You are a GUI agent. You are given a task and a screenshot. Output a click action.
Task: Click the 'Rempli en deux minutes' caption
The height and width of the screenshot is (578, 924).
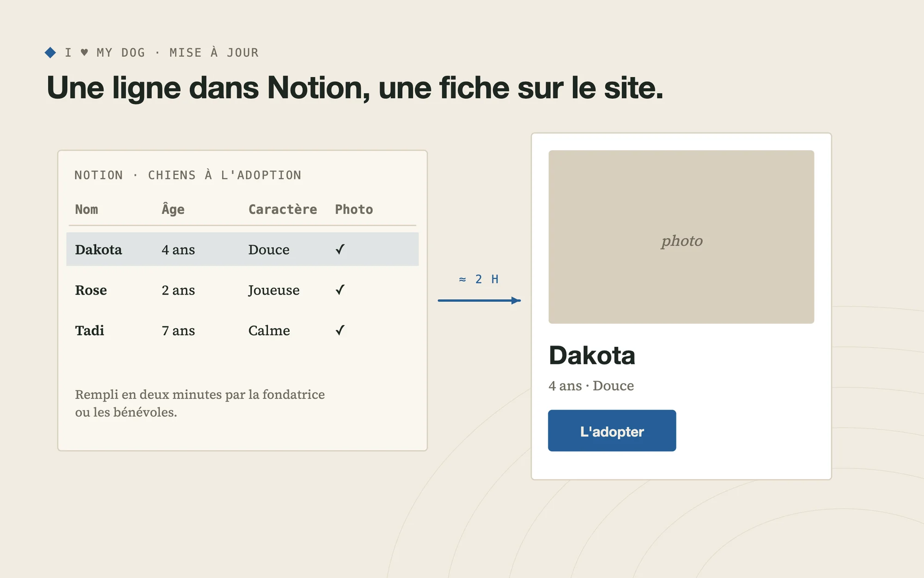click(200, 403)
